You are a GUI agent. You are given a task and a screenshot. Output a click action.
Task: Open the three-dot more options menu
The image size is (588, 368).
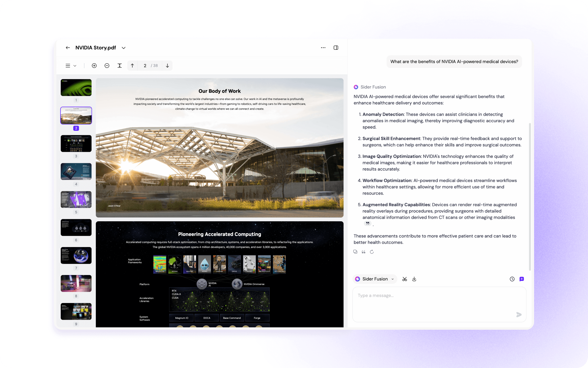tap(323, 48)
